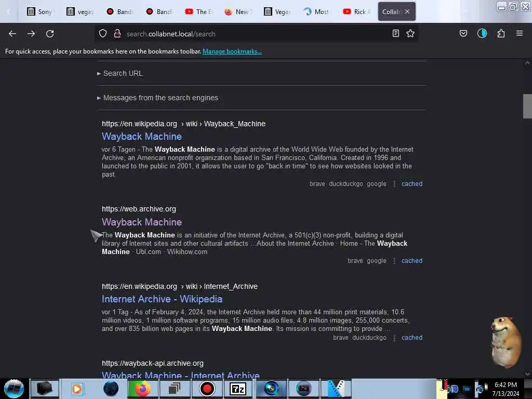Open the tracking protection shield icon
Viewport: 532px width, 399px height.
click(x=103, y=34)
